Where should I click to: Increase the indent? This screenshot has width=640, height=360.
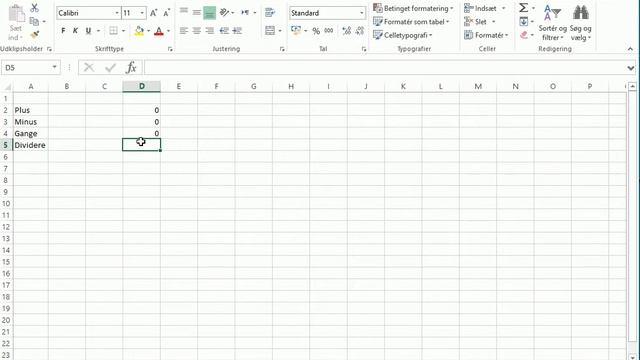click(x=237, y=31)
